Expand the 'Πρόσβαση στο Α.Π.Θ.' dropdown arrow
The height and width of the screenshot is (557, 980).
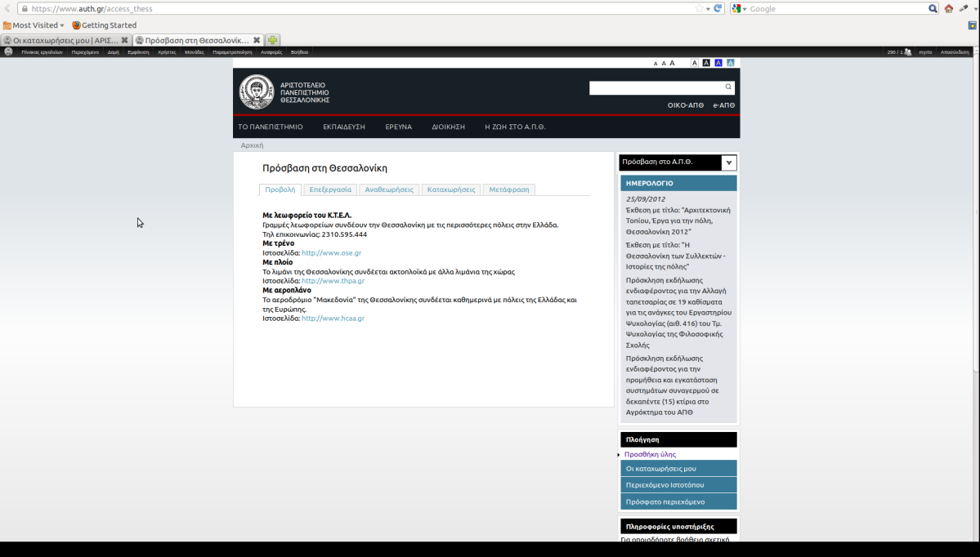coord(729,163)
